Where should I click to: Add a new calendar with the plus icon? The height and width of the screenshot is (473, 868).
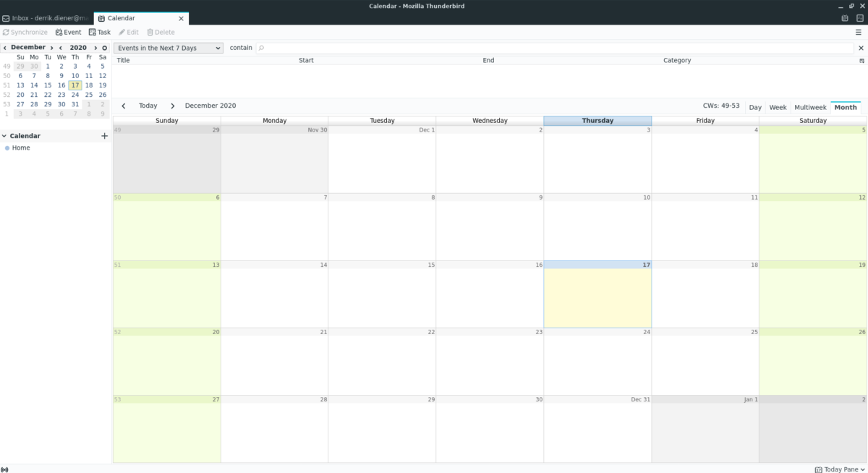point(104,136)
